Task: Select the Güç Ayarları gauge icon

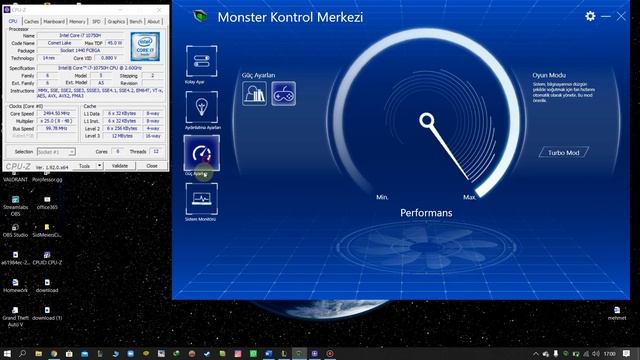Action: coord(202,153)
